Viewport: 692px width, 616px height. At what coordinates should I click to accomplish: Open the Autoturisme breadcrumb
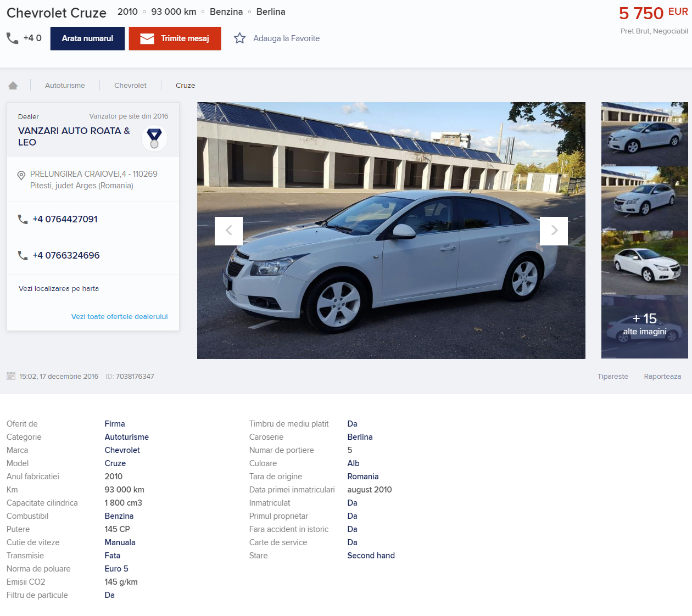[65, 86]
